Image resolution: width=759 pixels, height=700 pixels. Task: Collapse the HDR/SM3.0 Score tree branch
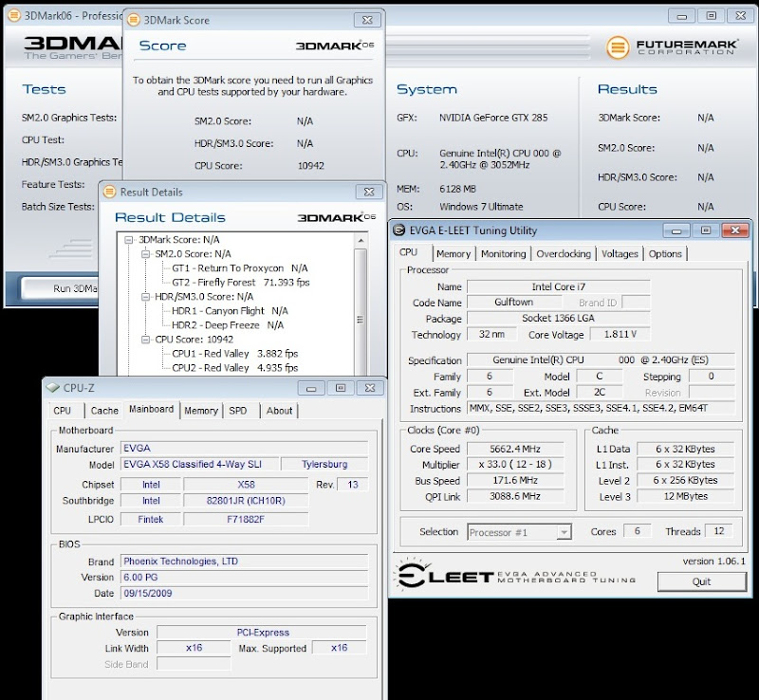click(x=146, y=297)
